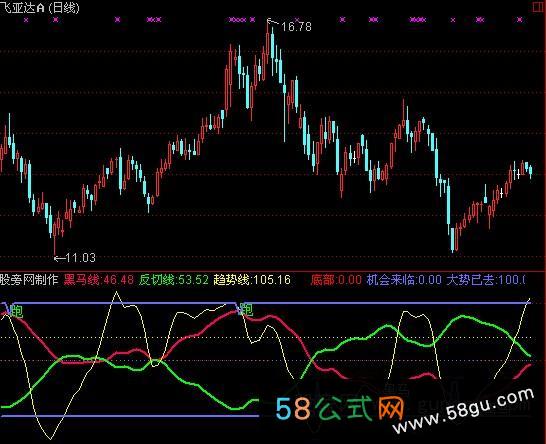Click the (日线) period label
546x444 pixels.
63,8
